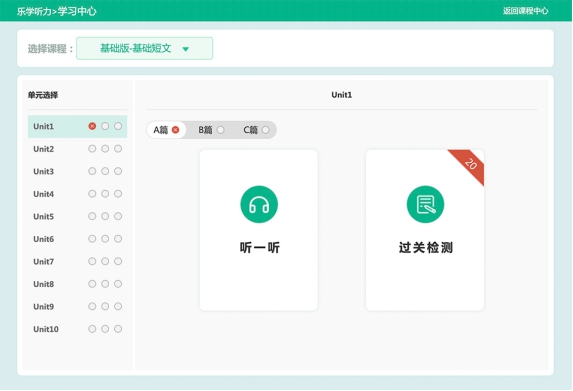Click the first status circle of Unit4
573x391 pixels.
point(92,194)
